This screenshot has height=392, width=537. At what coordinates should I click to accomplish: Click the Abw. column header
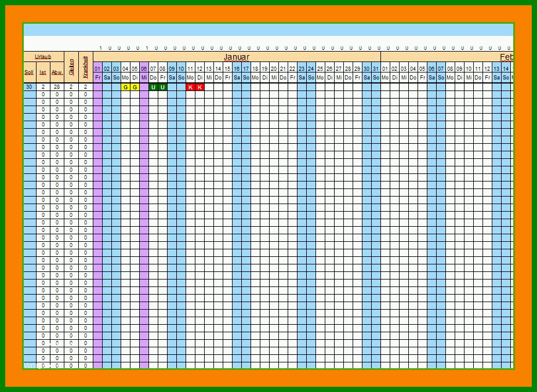[x=57, y=72]
